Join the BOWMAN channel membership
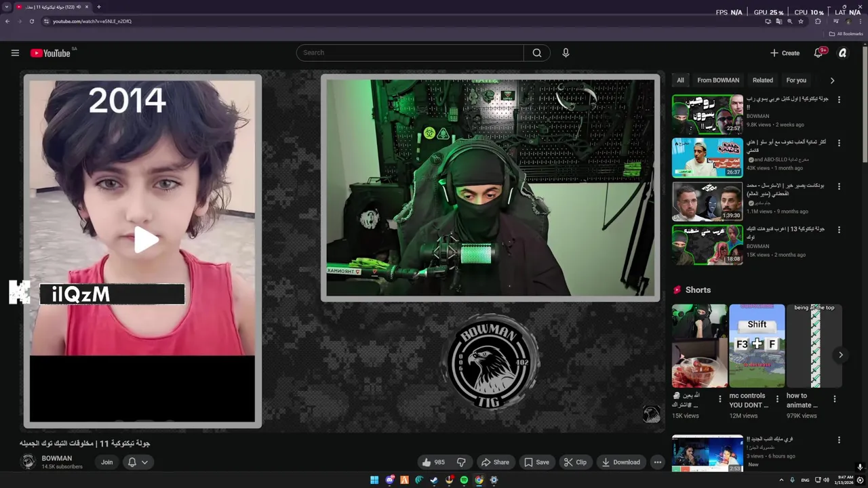Image resolution: width=868 pixels, height=488 pixels. point(107,462)
